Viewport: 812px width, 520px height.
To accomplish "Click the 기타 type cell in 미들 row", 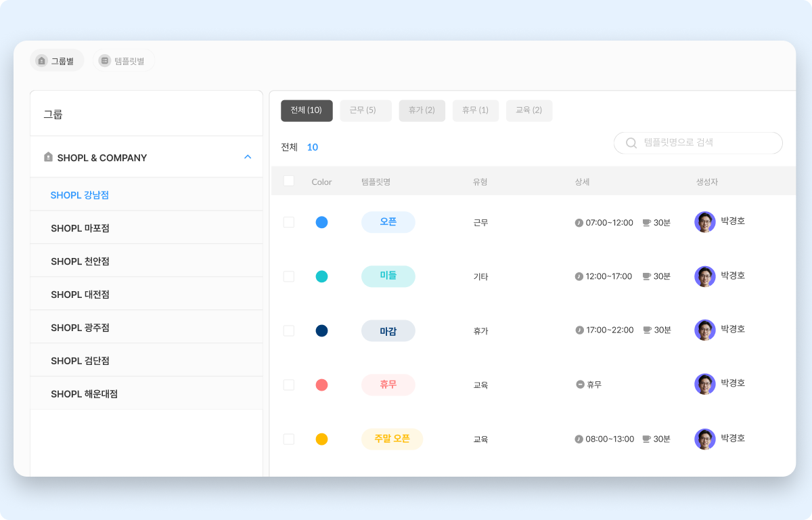I will pos(480,277).
